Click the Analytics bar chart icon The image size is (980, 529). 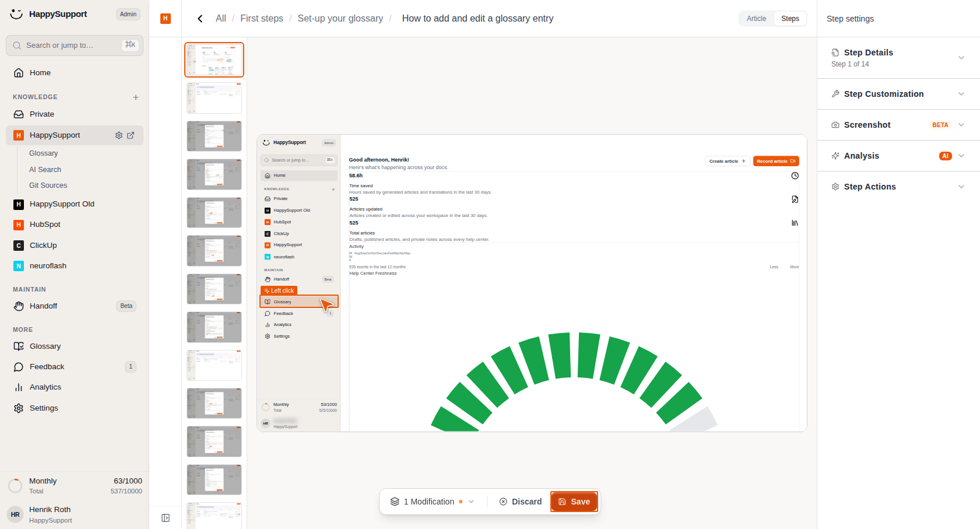click(19, 387)
